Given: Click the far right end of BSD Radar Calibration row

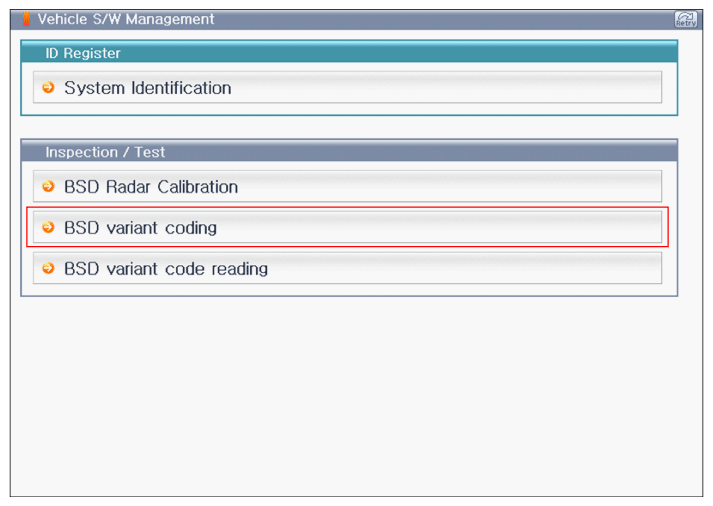Looking at the screenshot, I should pos(640,187).
